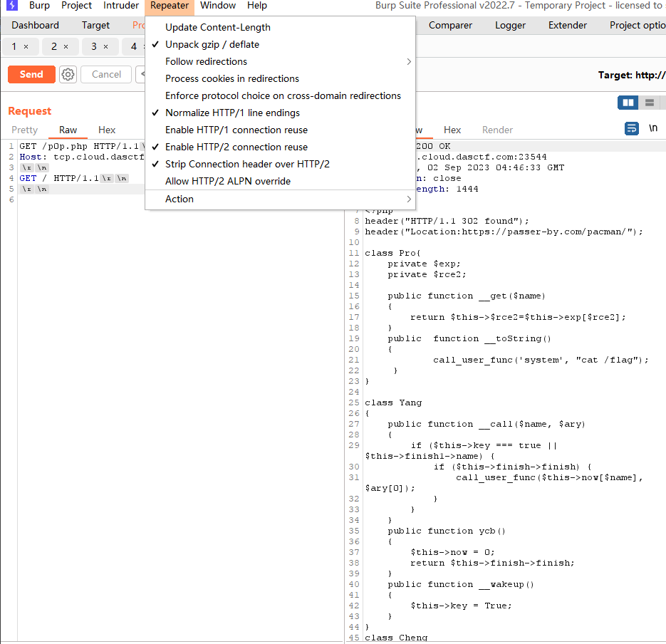Viewport: 666px width, 644px height.
Task: Close Repeater tab 2
Action: pyautogui.click(x=66, y=47)
